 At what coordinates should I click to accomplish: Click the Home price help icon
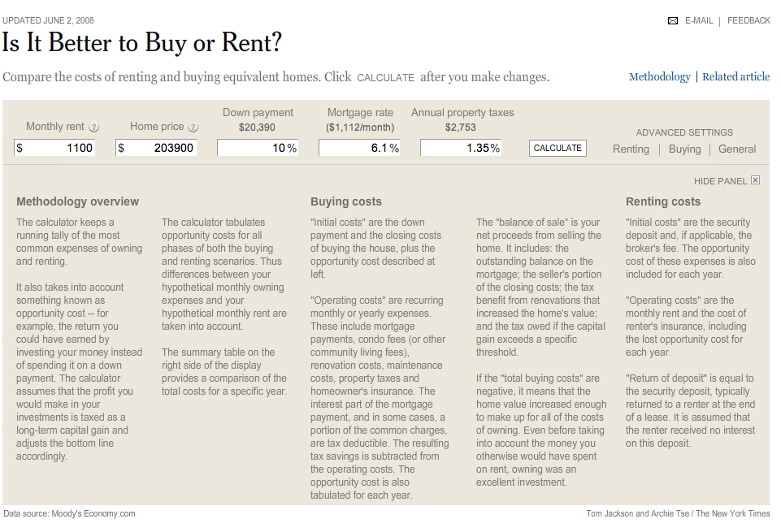[193, 127]
